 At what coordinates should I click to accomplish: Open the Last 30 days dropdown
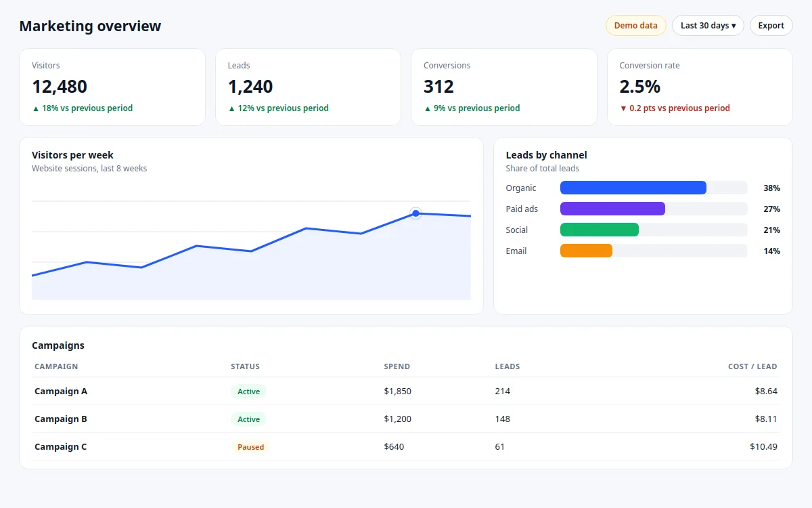click(708, 26)
